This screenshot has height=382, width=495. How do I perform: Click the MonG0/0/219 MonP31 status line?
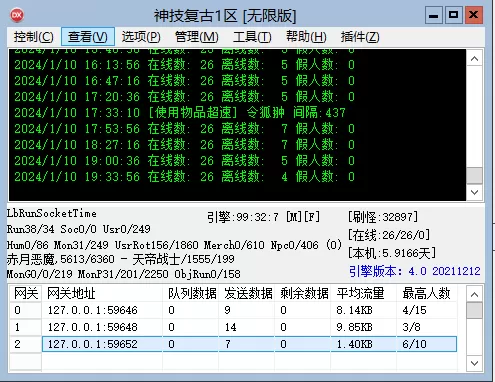(x=124, y=274)
